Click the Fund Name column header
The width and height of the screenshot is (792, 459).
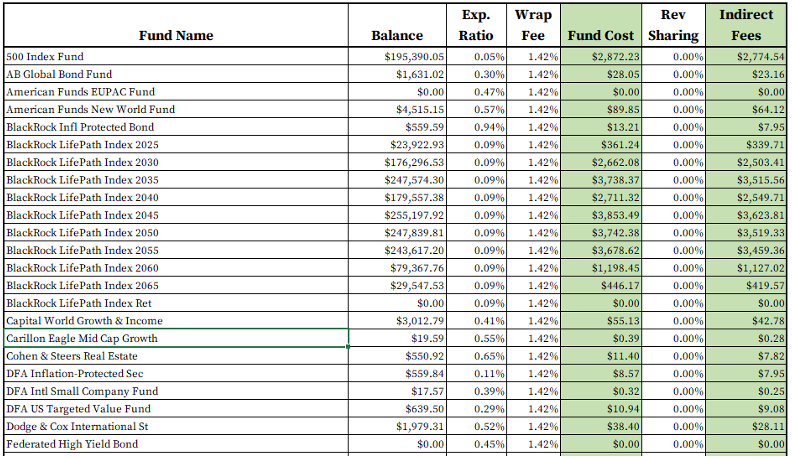coord(175,35)
